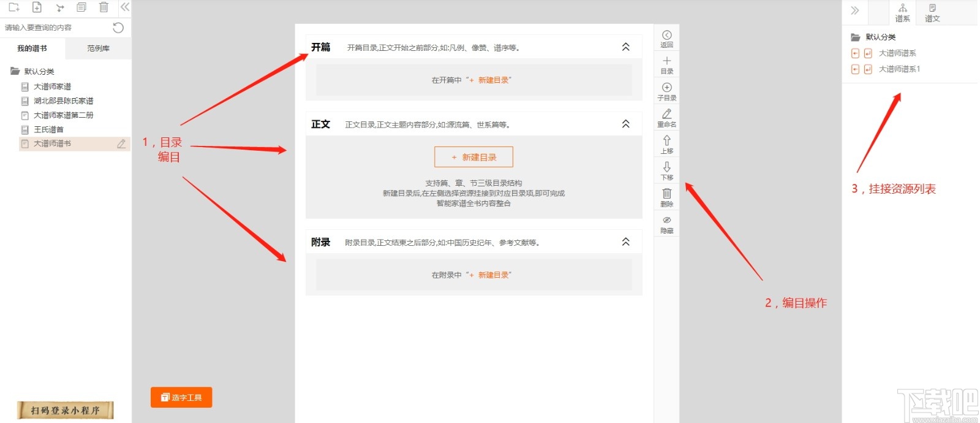Click 新建目录 link in 附录 section

pos(490,275)
